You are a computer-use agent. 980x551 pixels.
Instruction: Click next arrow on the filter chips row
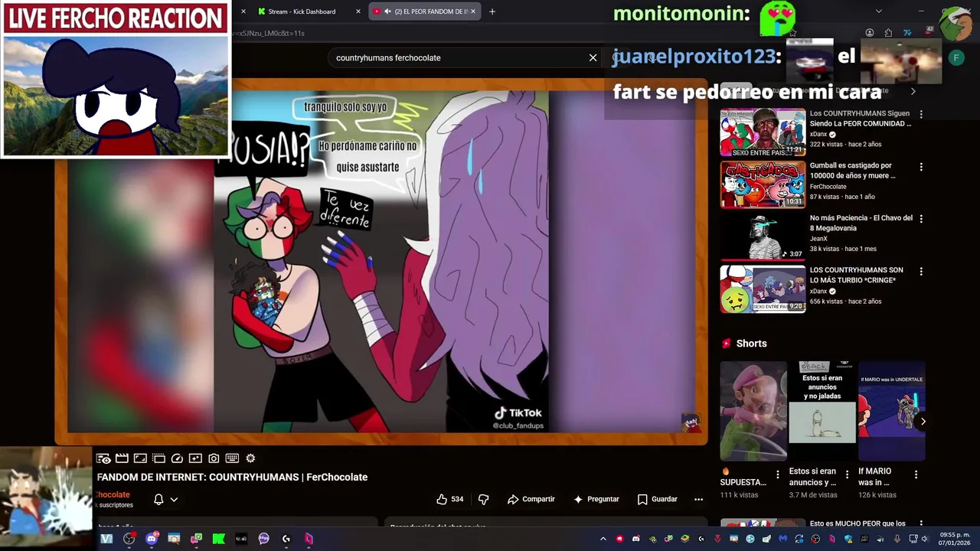913,91
